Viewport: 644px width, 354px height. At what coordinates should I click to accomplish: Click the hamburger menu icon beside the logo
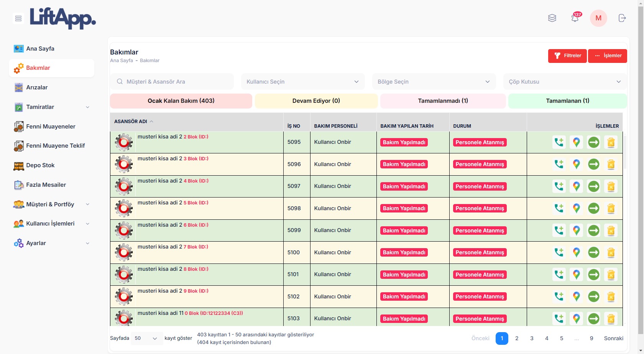pyautogui.click(x=18, y=18)
